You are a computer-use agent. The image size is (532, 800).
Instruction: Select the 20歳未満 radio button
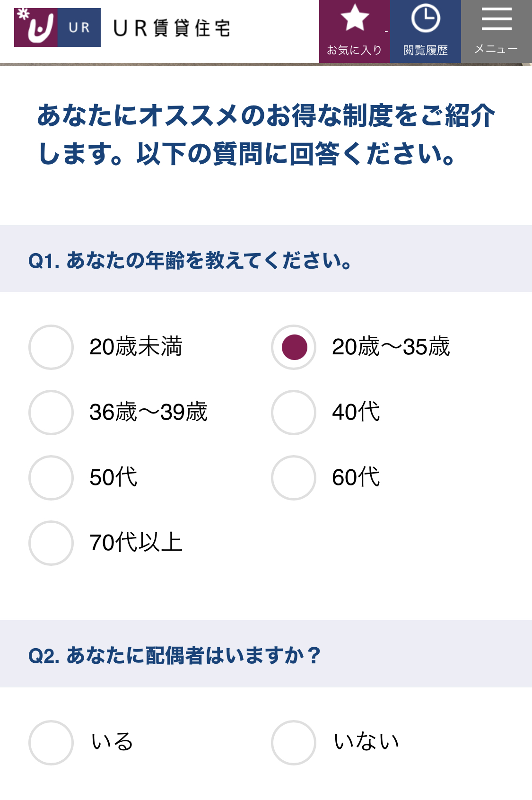point(51,347)
